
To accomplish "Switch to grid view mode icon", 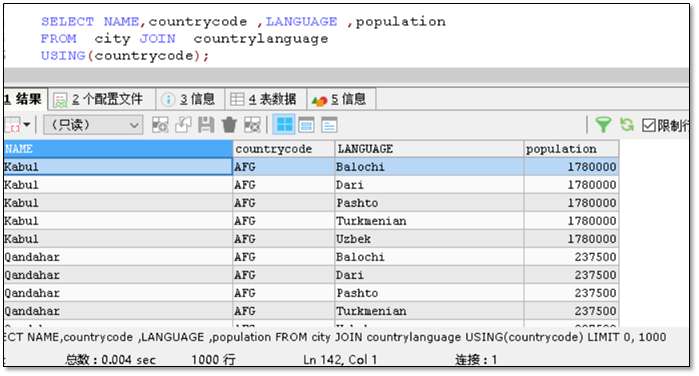I will (284, 125).
